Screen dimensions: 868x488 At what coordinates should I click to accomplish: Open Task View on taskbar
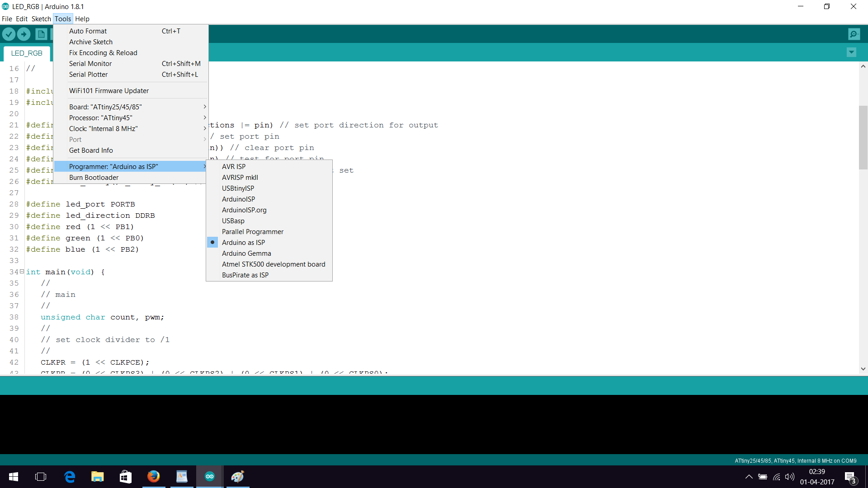41,477
